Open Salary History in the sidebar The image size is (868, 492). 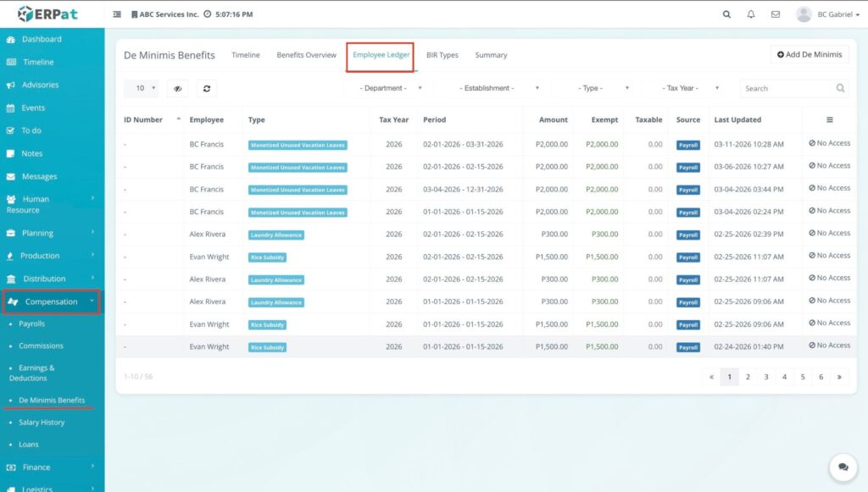coord(42,423)
